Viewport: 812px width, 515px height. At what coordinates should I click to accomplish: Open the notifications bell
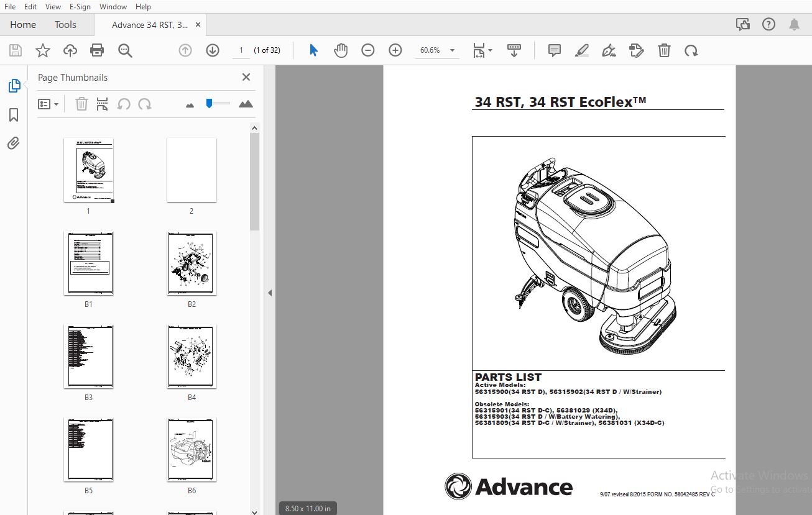point(794,25)
